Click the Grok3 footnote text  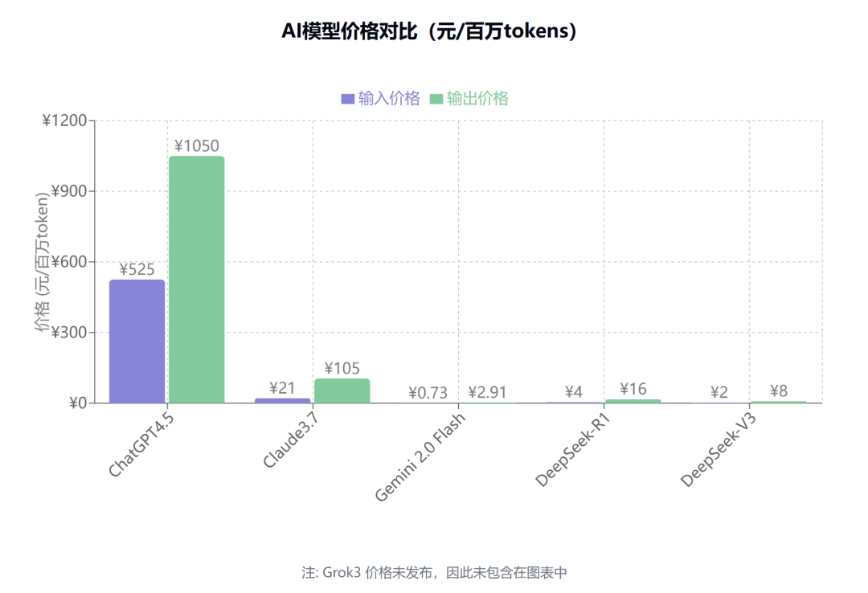coord(434,573)
